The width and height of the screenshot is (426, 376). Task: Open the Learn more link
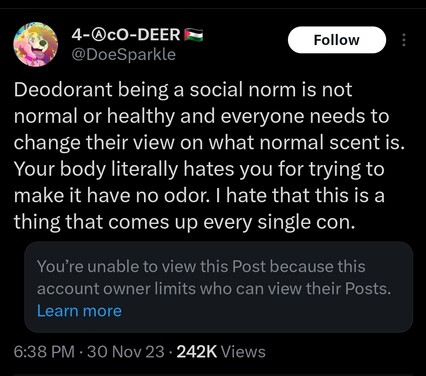79,311
